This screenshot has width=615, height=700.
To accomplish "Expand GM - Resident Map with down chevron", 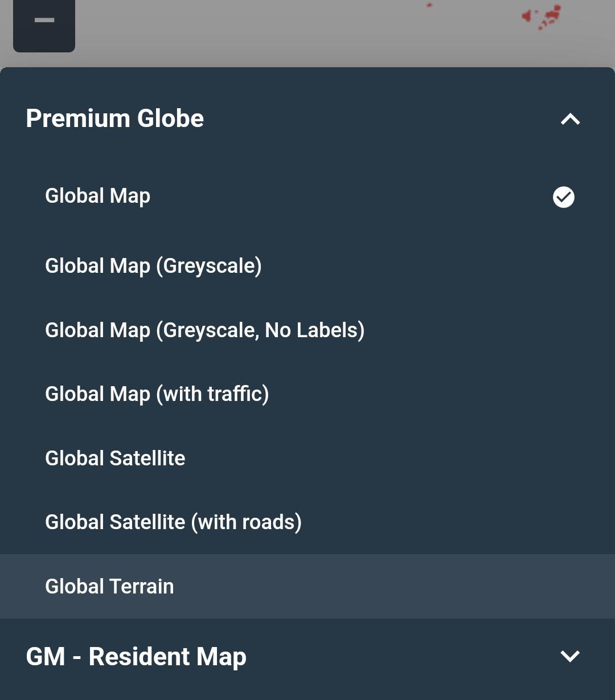I will click(570, 656).
